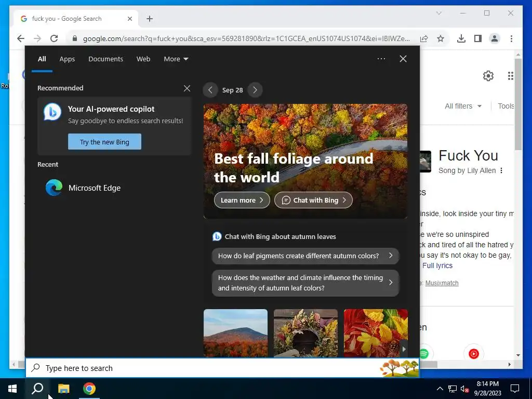
Task: Select the All search tab
Action: tap(42, 59)
